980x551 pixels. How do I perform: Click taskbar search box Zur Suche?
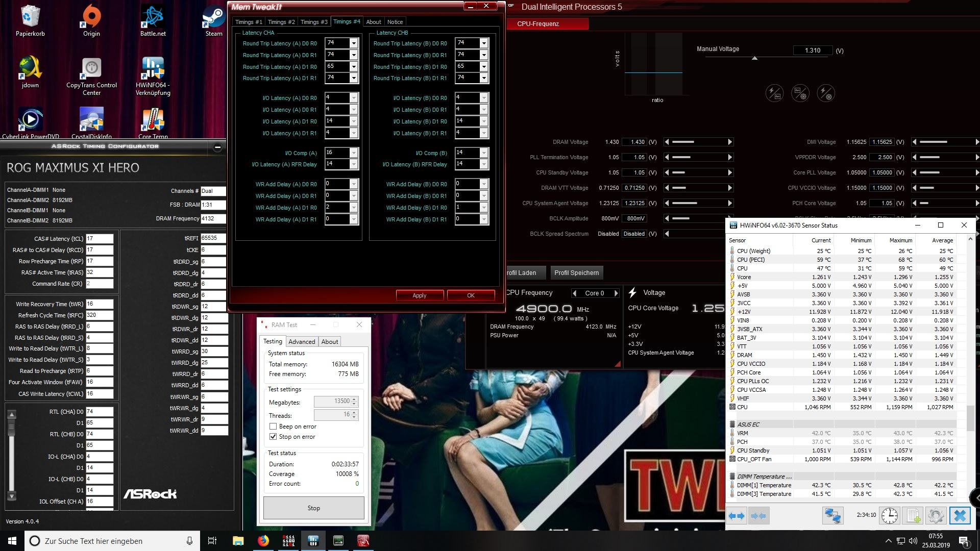pos(112,541)
